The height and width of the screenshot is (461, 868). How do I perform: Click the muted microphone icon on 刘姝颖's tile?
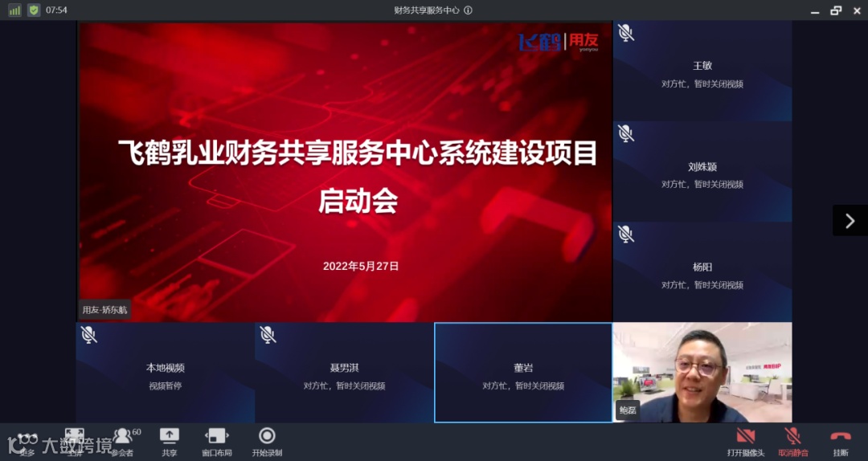pos(625,133)
